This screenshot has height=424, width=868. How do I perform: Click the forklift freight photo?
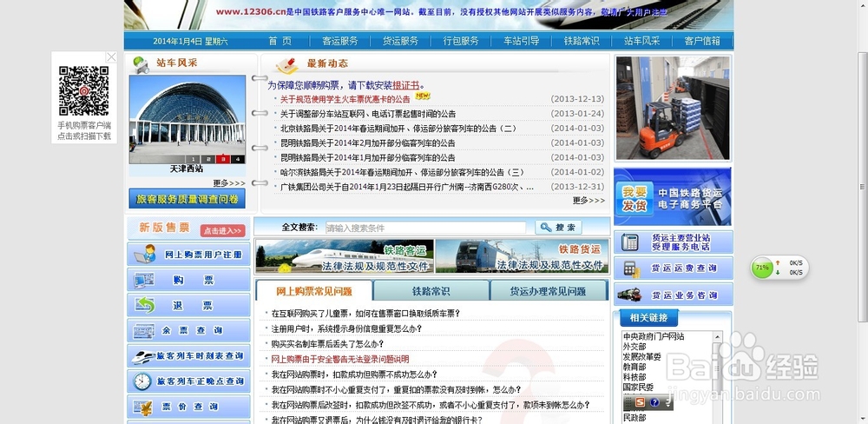click(673, 108)
